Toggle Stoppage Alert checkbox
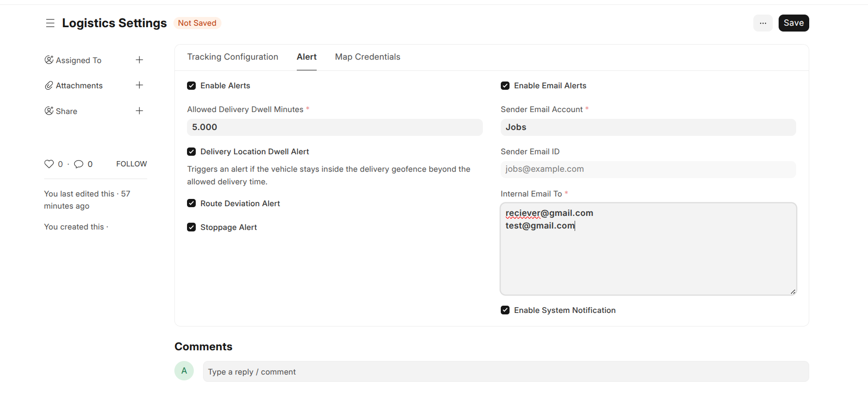 coord(191,227)
